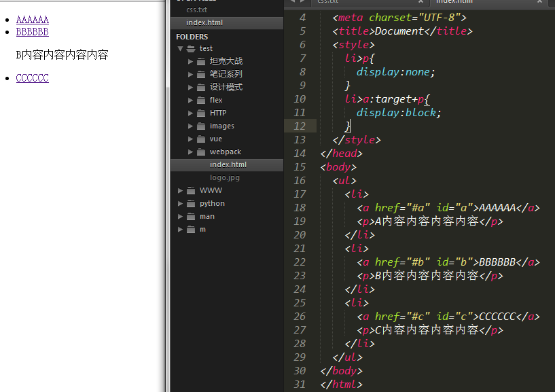Expand the man folder arrow
The width and height of the screenshot is (555, 392).
pyautogui.click(x=180, y=217)
